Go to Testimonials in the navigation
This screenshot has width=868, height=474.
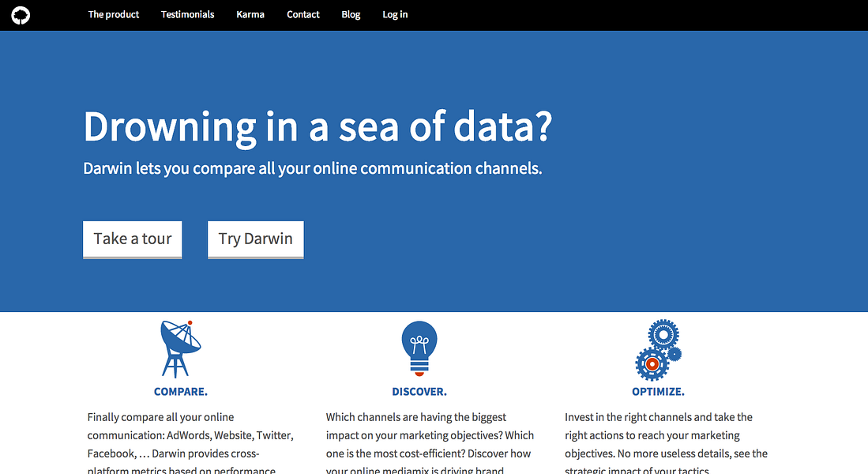point(188,14)
